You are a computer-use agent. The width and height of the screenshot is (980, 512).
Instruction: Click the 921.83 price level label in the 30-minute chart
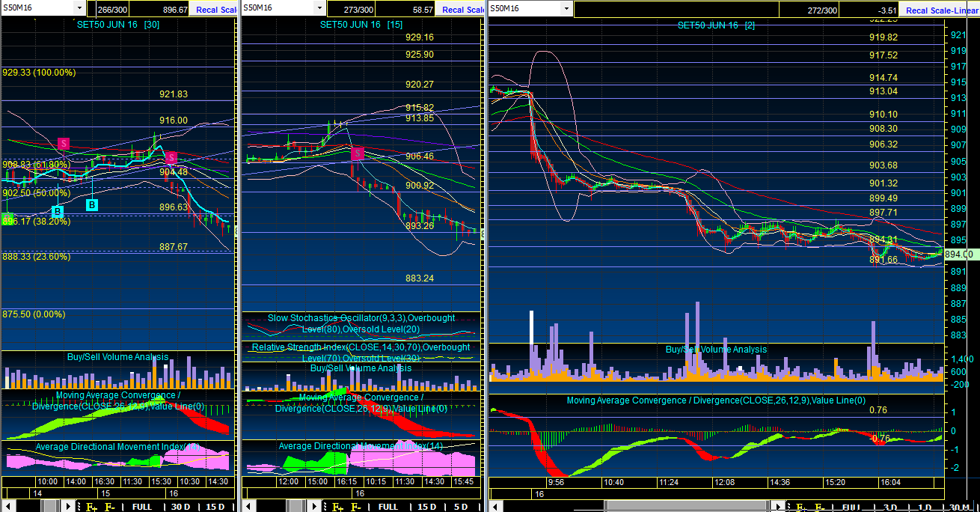tap(174, 94)
